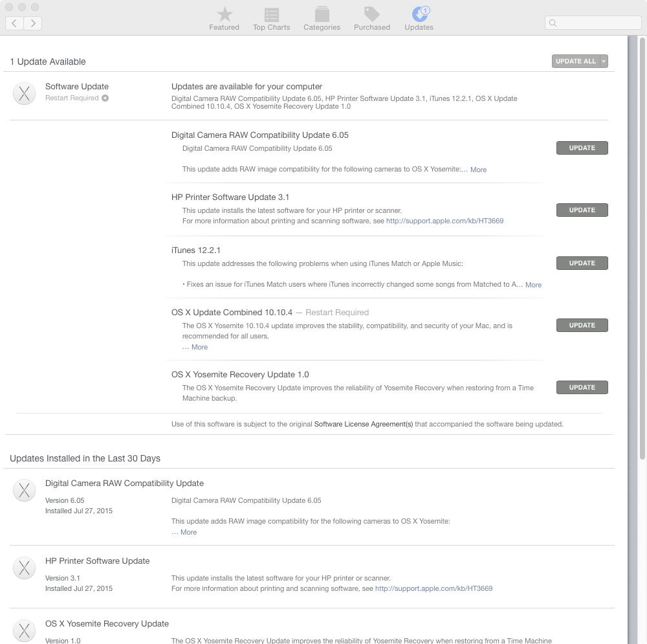647x644 pixels.
Task: Click the '1 Update Available' heading
Action: point(48,61)
